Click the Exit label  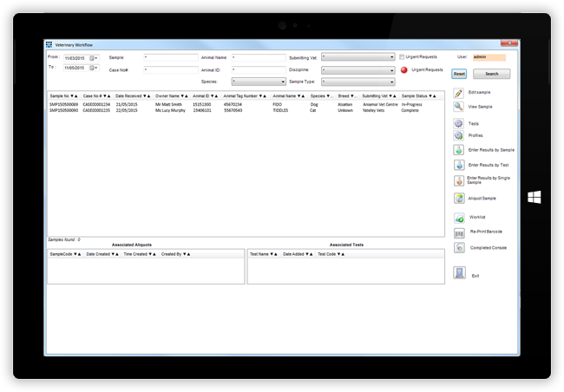(475, 276)
